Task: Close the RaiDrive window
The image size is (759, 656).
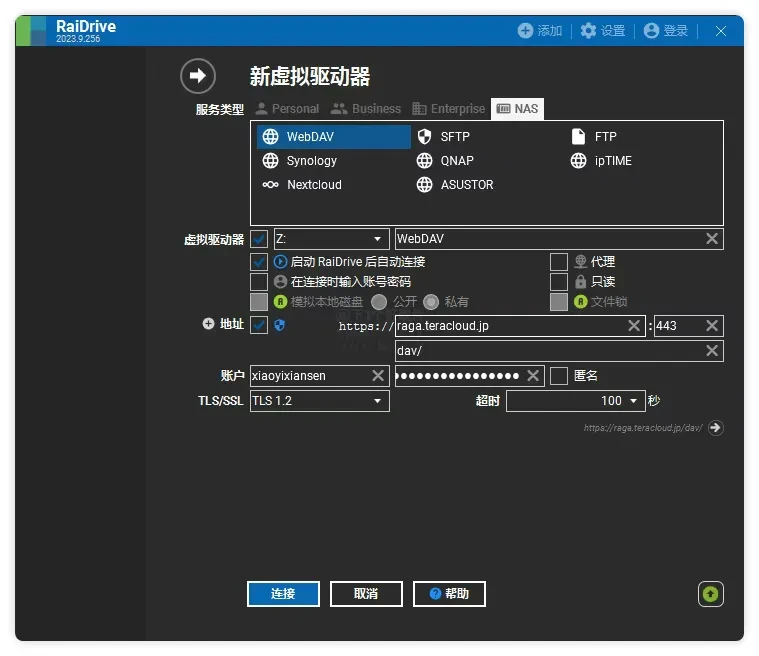Action: 721,31
